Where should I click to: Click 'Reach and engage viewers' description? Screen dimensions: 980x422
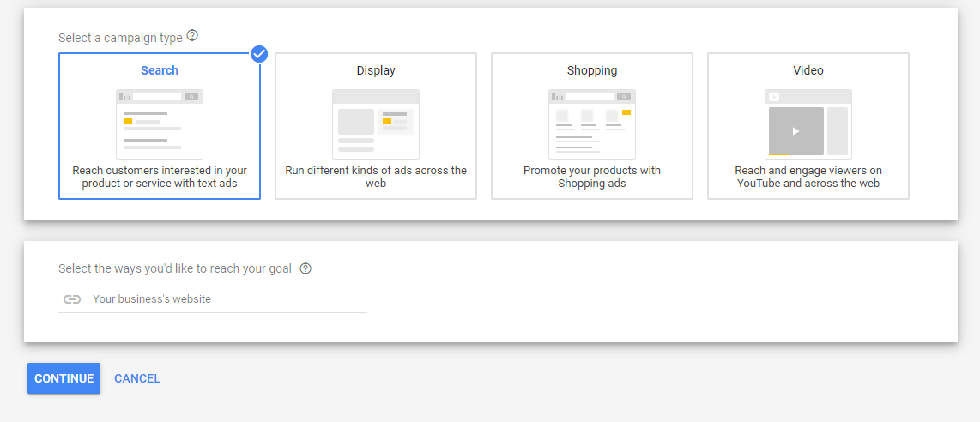[808, 177]
